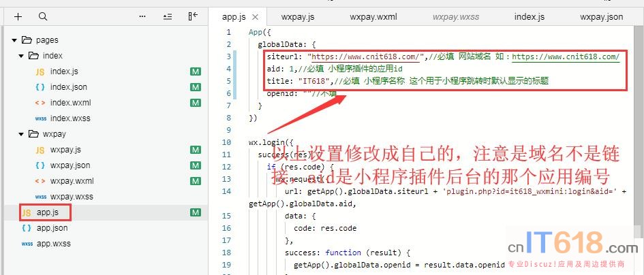Click line number 1 in the gutter
The height and width of the screenshot is (275, 644).
pos(228,32)
